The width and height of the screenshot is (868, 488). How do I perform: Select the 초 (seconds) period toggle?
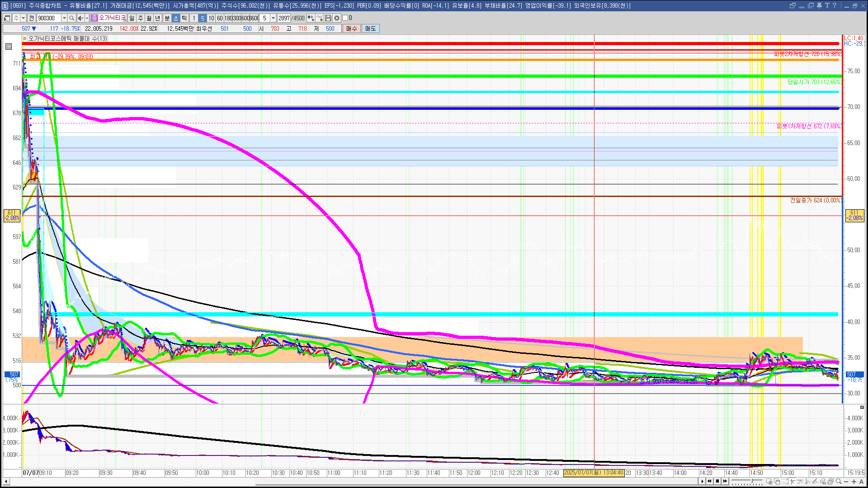(176, 18)
